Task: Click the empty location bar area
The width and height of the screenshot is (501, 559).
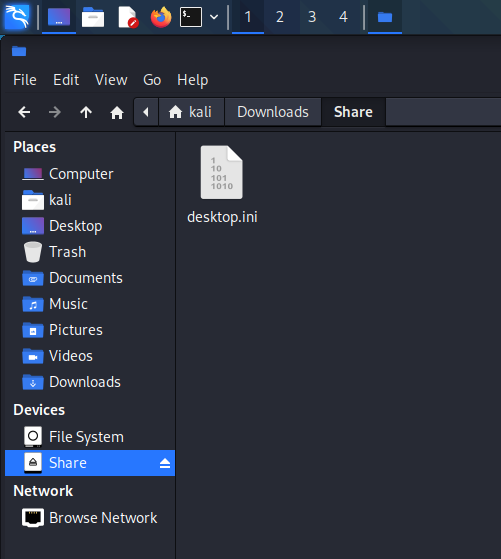Action: [443, 112]
